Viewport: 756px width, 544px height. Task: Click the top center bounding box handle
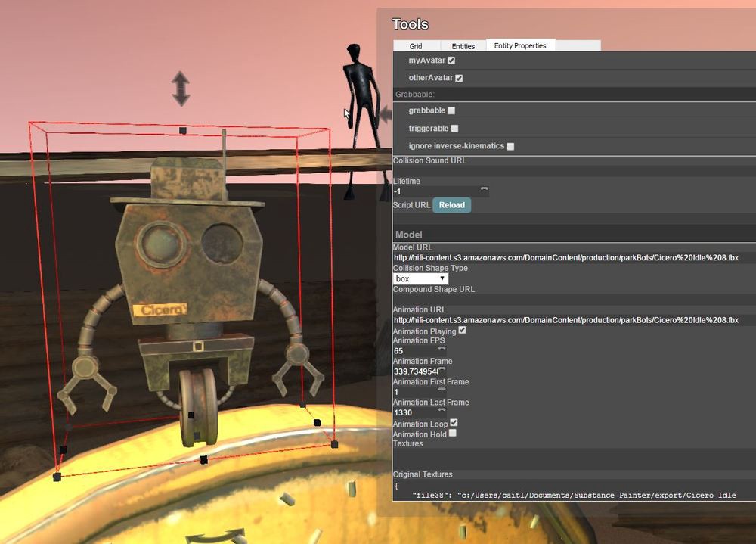pos(183,130)
